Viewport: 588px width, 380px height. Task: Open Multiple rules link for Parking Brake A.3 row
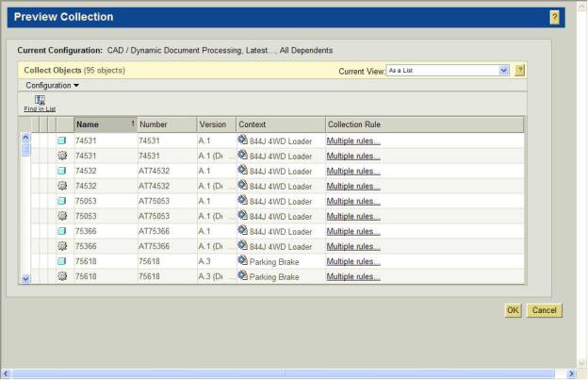[x=353, y=261]
